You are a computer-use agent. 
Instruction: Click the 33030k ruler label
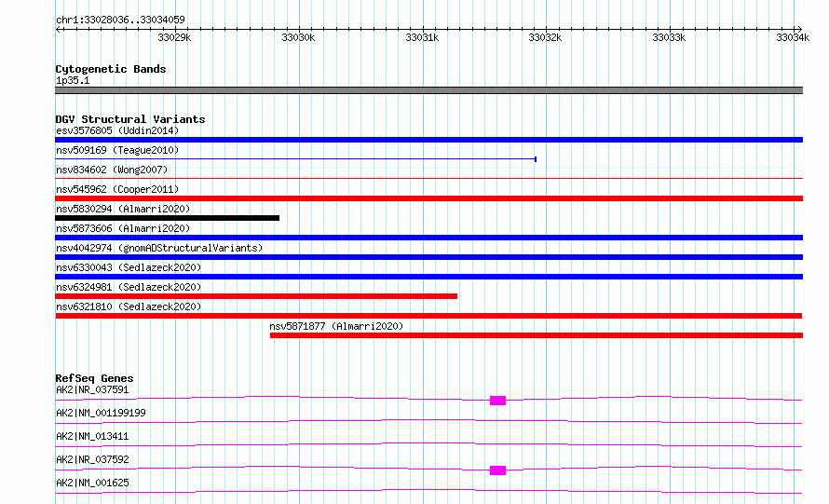tap(298, 37)
